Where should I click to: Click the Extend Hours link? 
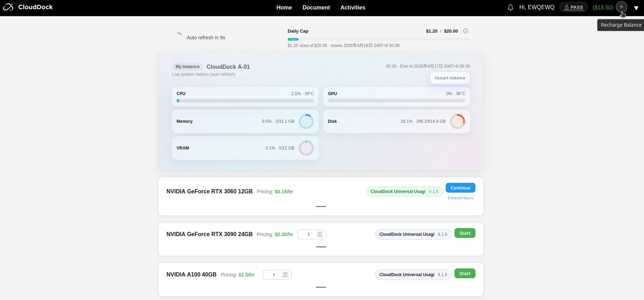point(460,198)
